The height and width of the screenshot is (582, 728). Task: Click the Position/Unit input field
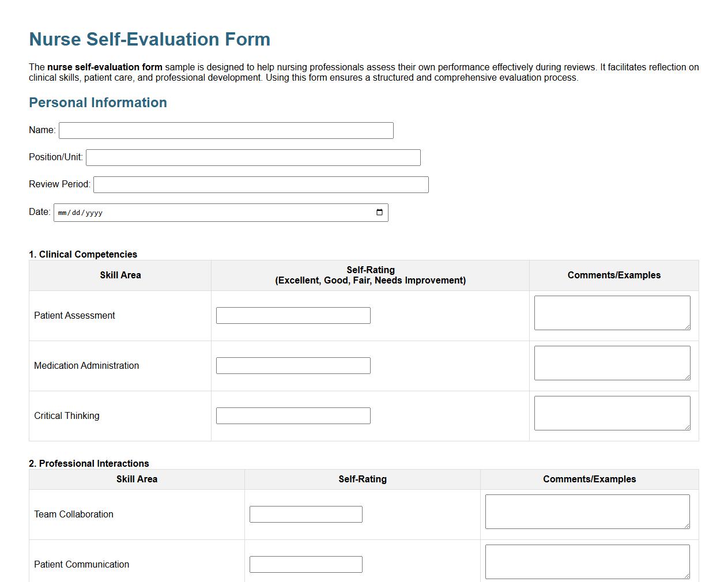pyautogui.click(x=252, y=157)
